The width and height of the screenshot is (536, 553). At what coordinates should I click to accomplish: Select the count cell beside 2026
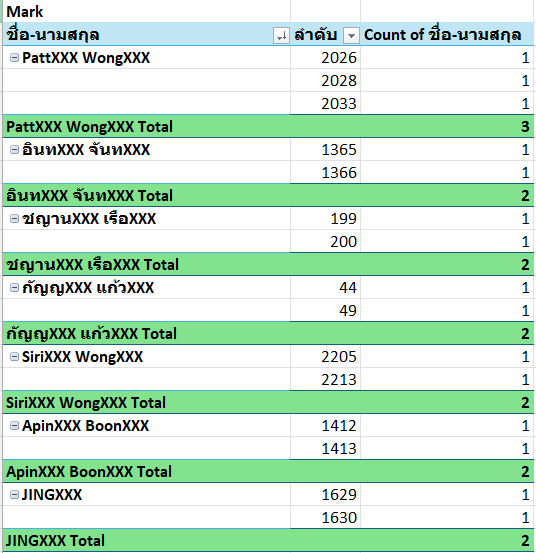tap(447, 57)
